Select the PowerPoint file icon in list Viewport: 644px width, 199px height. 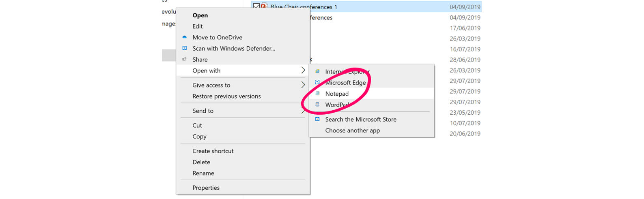tap(265, 6)
